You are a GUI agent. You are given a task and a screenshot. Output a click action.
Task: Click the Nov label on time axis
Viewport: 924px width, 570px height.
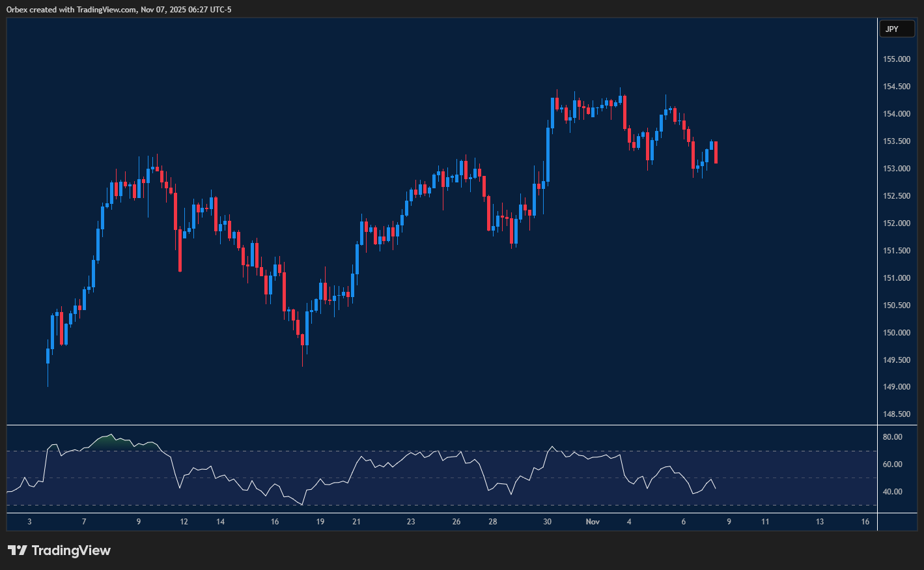[x=593, y=522]
